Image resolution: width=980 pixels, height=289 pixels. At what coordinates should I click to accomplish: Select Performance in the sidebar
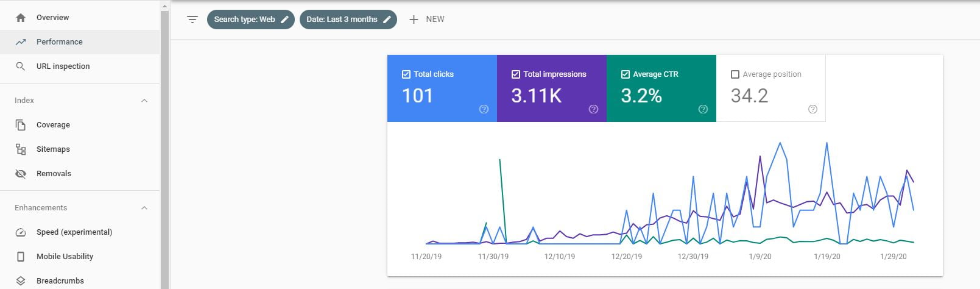point(80,42)
